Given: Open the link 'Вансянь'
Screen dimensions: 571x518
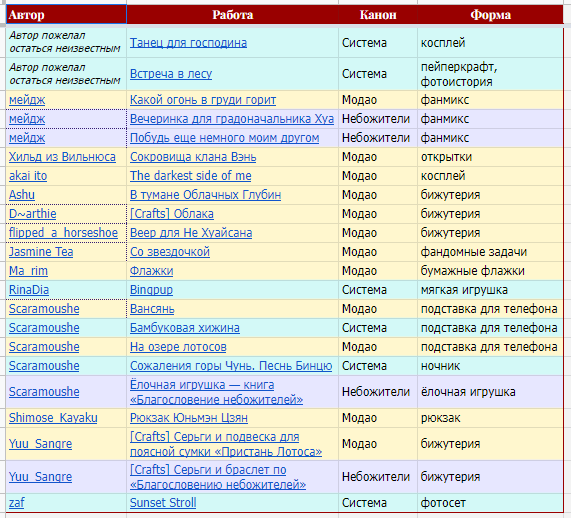Looking at the screenshot, I should point(152,309).
